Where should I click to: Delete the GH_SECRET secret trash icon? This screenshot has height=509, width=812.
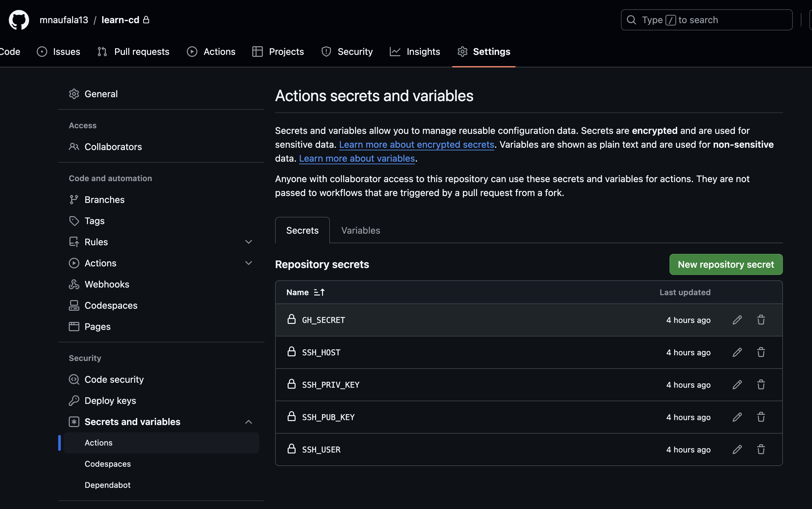pyautogui.click(x=761, y=320)
